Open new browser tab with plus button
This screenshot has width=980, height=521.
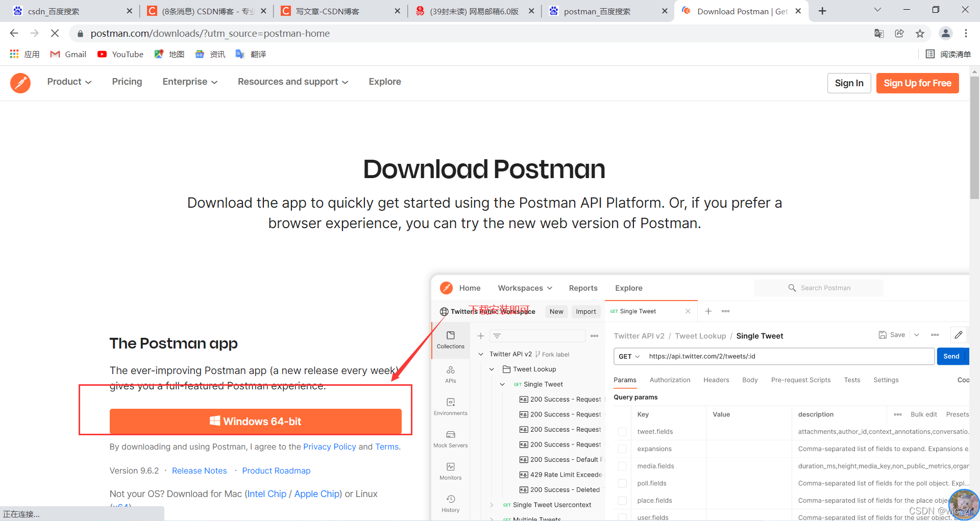[822, 11]
